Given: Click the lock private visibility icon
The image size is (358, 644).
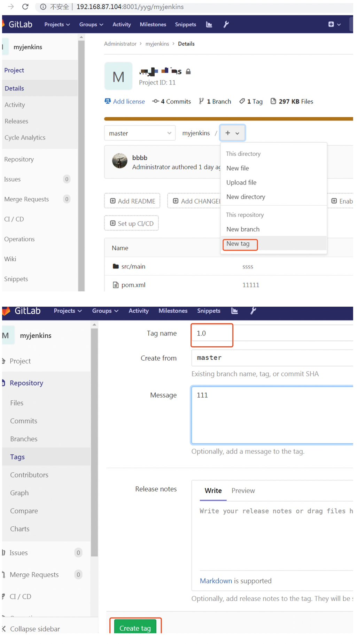Looking at the screenshot, I should pyautogui.click(x=188, y=72).
